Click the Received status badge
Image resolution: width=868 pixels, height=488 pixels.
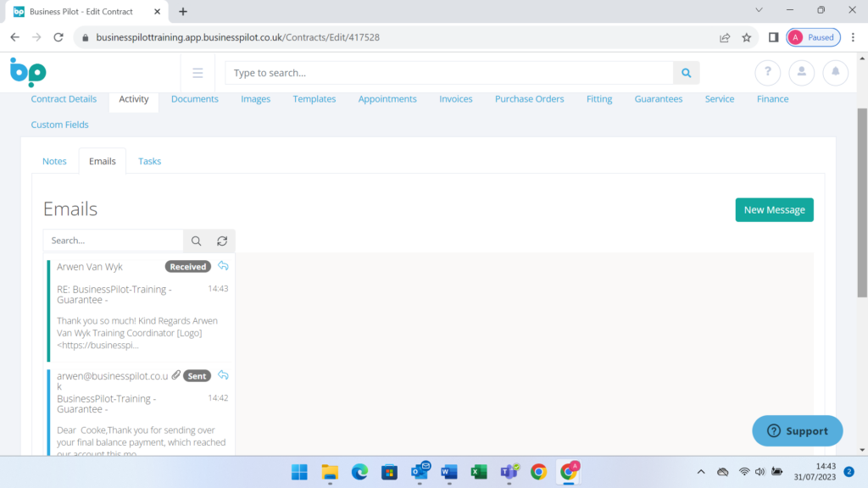[x=188, y=267]
